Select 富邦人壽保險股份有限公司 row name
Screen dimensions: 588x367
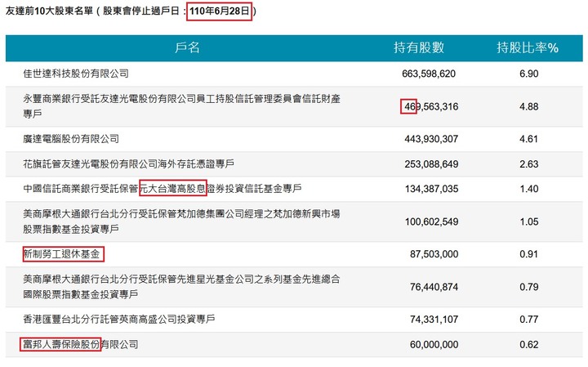(x=81, y=344)
